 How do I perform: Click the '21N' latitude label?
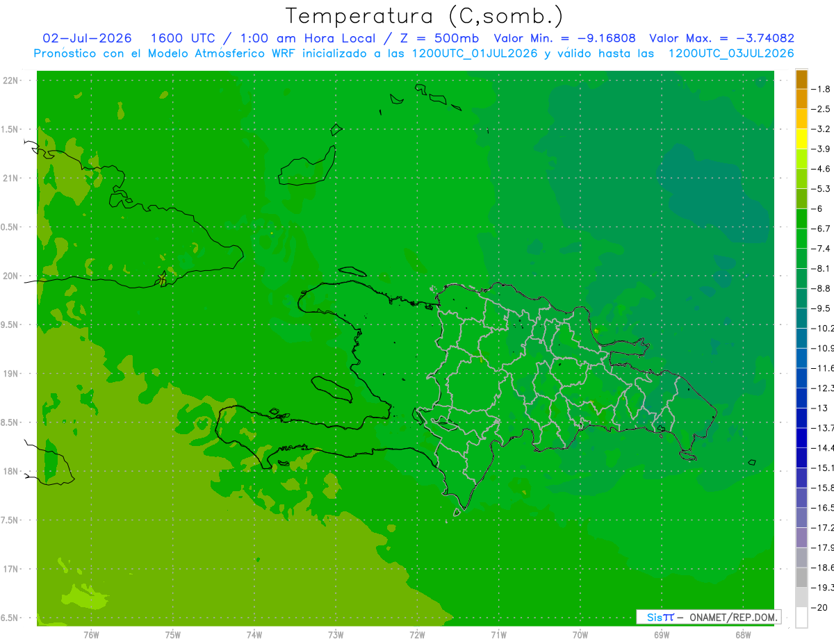click(10, 178)
